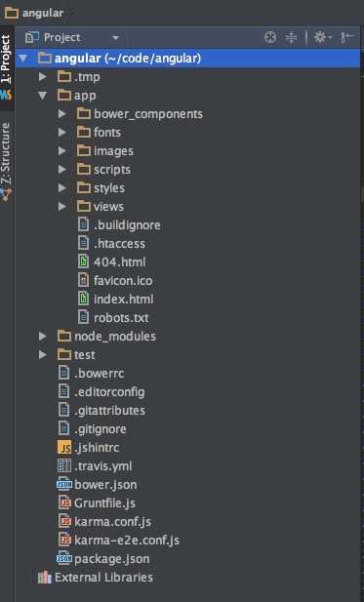
Task: Click the External Libraries icon
Action: [45, 578]
